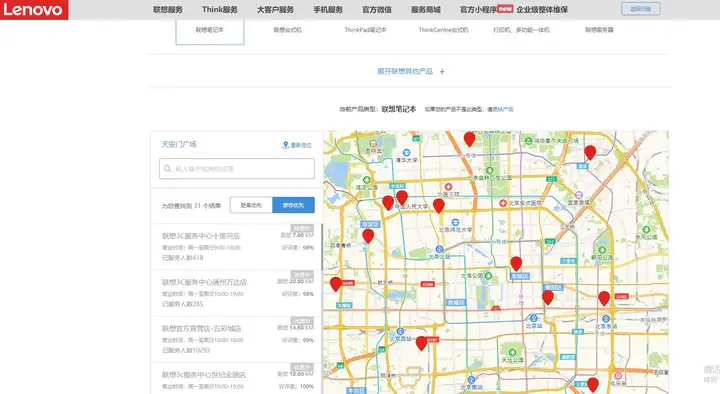Click the 天安门广场 location title
Image resolution: width=720 pixels, height=394 pixels.
pos(179,145)
